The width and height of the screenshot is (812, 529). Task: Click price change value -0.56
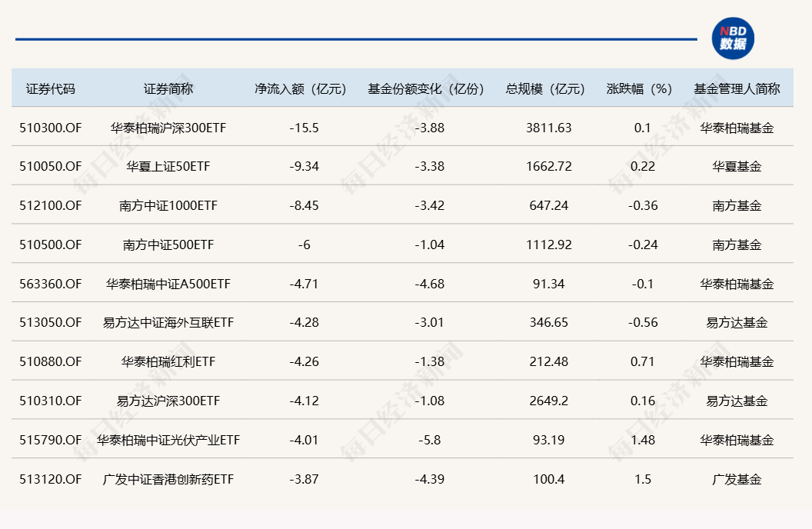tap(643, 323)
